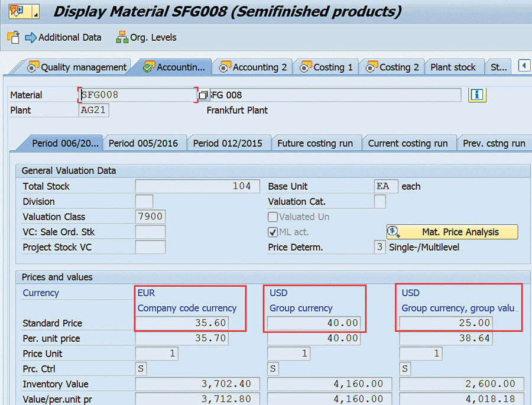
Task: Open the Period 005/2016 tab
Action: coord(143,143)
